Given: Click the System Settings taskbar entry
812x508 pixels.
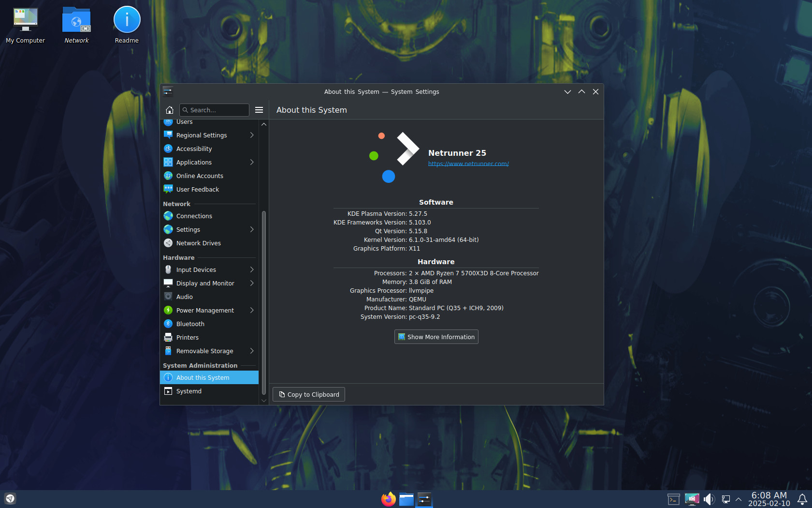Looking at the screenshot, I should [x=424, y=499].
